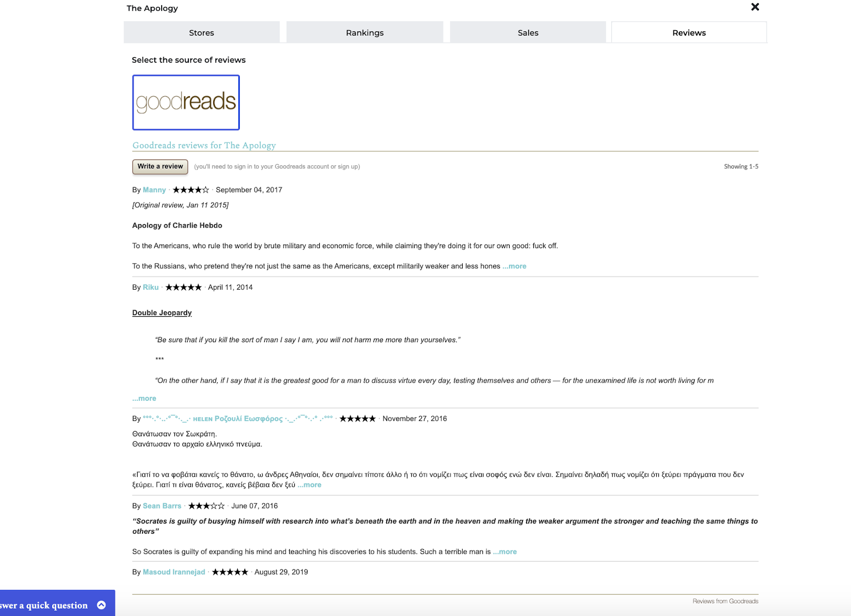Open reviewer Riku's profile
Viewport: 851px width, 616px height.
(x=151, y=287)
